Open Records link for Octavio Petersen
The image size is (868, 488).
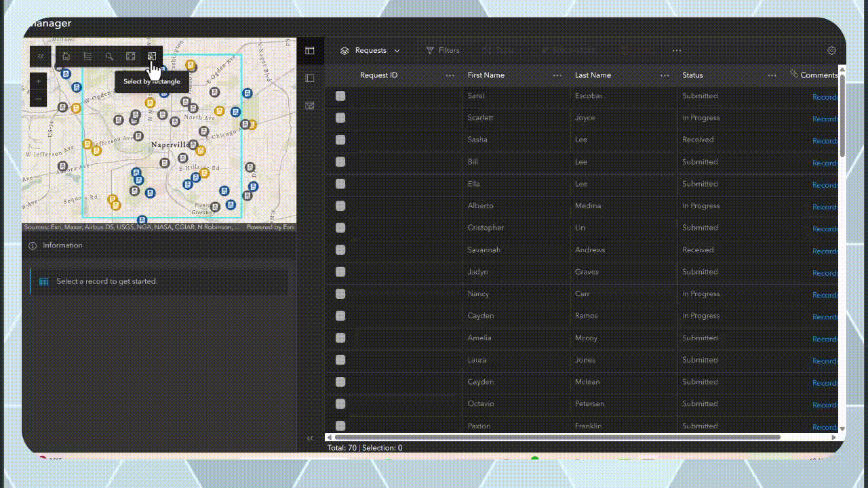[x=825, y=405]
